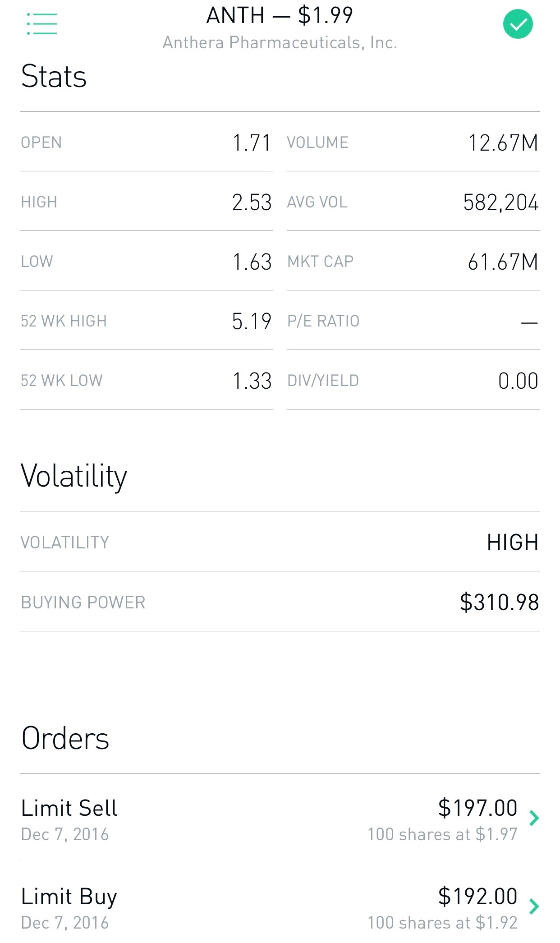Tap the Volatility HIGH value
The height and width of the screenshot is (943, 560).
pos(513,543)
